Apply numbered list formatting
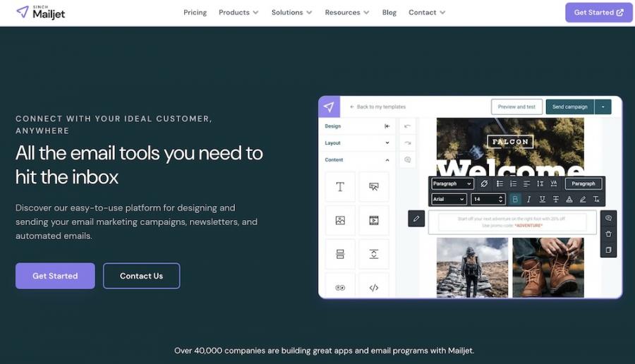This screenshot has height=364, width=635. pos(513,184)
